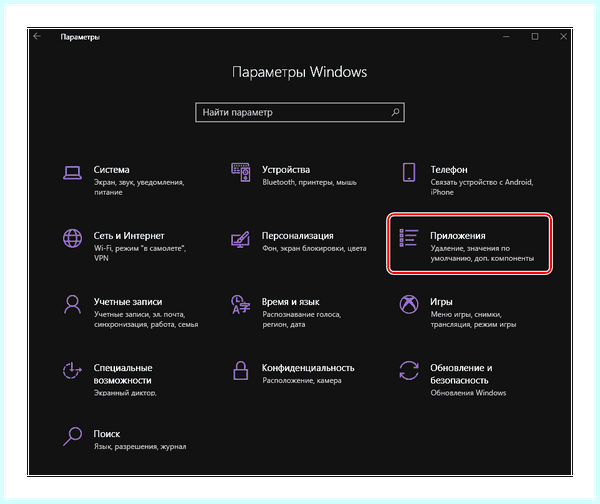Click the Учетные записи person icon
The image size is (600, 504).
click(72, 305)
